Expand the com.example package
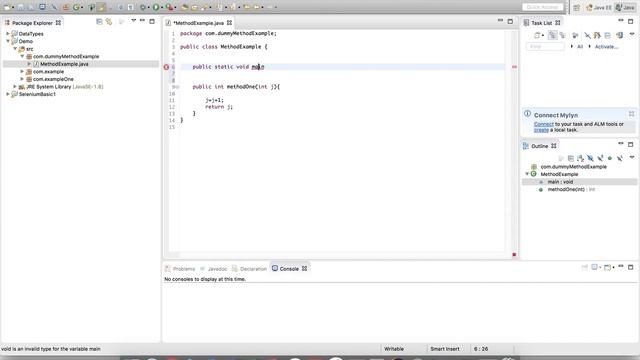 pyautogui.click(x=22, y=71)
